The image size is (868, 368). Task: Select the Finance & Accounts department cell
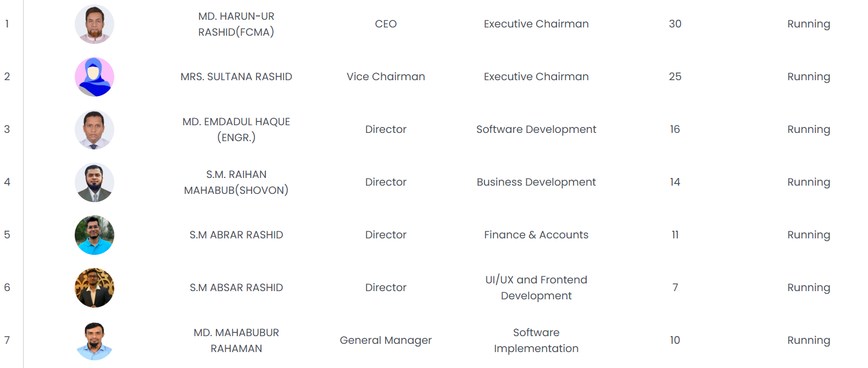pos(536,235)
